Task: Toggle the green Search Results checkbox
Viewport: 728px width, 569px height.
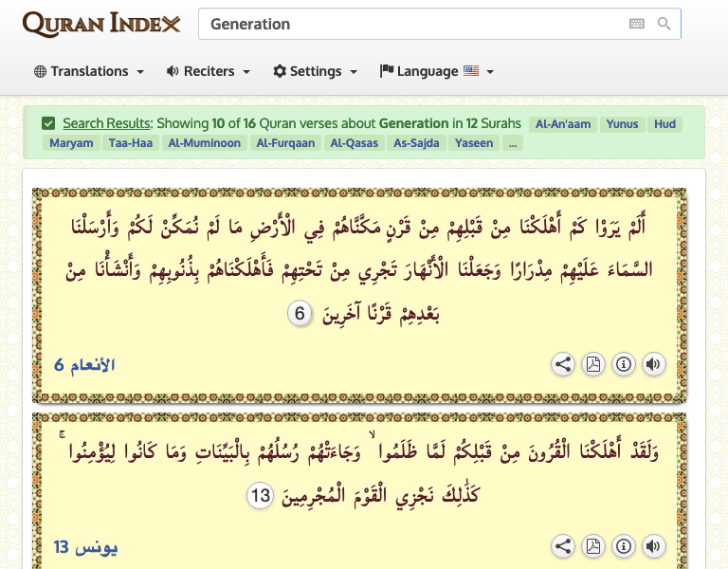Action: 48,123
